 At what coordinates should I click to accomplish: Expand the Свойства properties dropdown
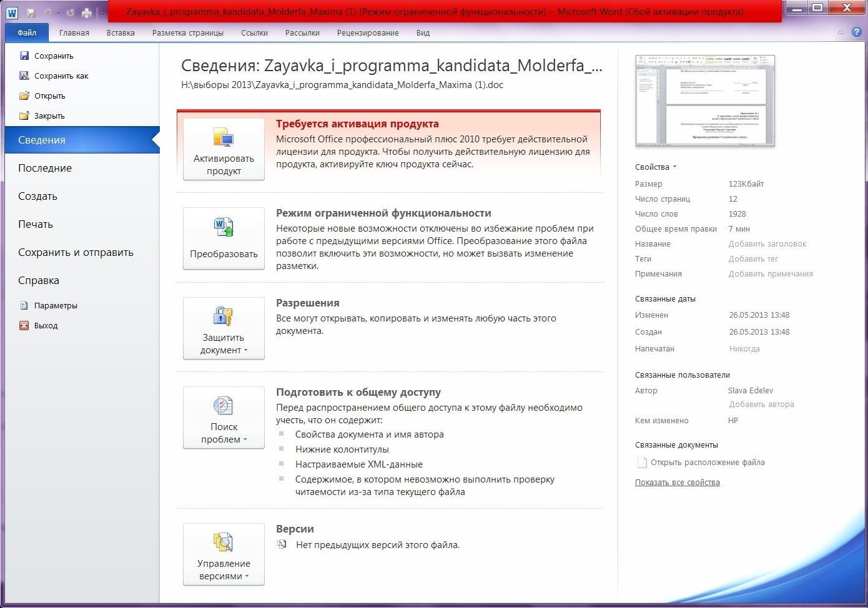(656, 167)
